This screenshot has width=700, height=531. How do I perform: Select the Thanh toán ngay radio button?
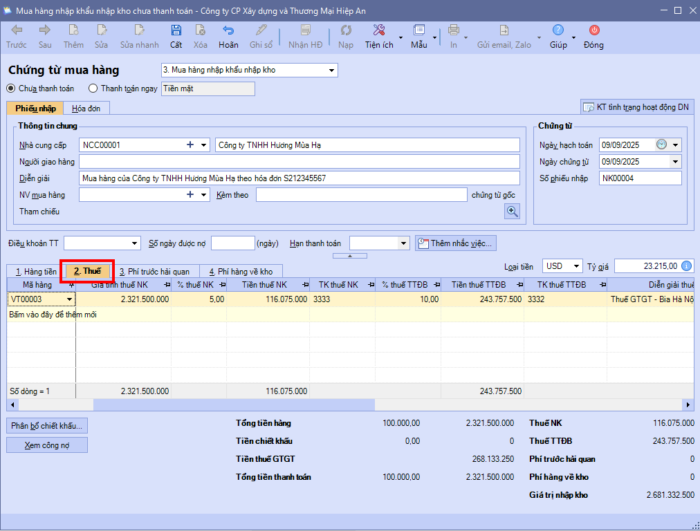pyautogui.click(x=91, y=88)
